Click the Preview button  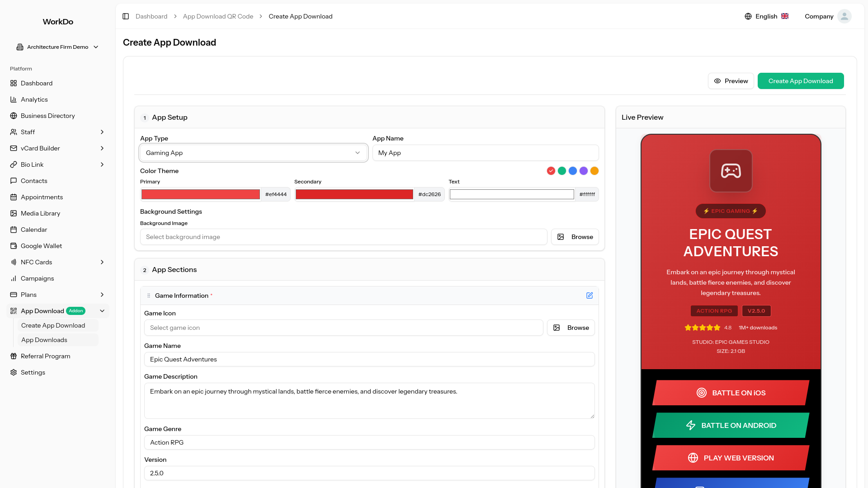[731, 81]
